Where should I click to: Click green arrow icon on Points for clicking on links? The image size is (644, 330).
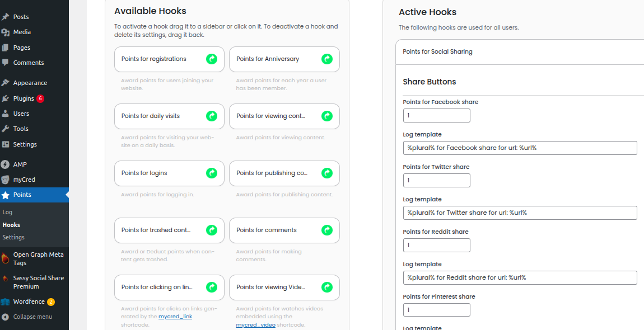(x=212, y=287)
